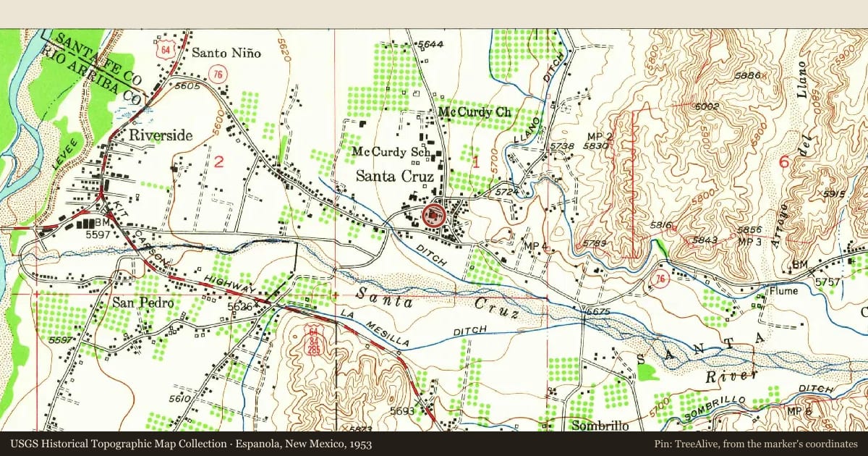Click the US 64 shield near Santo Niño
868x456 pixels.
[167, 50]
